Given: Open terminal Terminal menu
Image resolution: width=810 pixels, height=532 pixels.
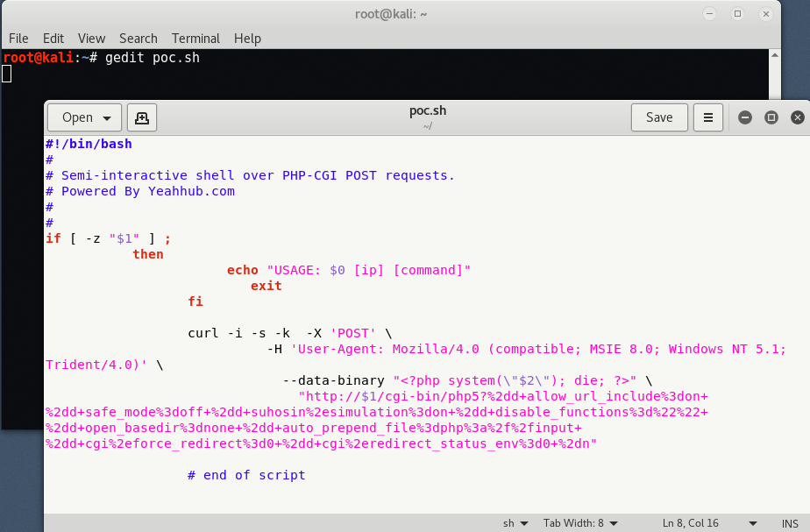Looking at the screenshot, I should point(195,39).
